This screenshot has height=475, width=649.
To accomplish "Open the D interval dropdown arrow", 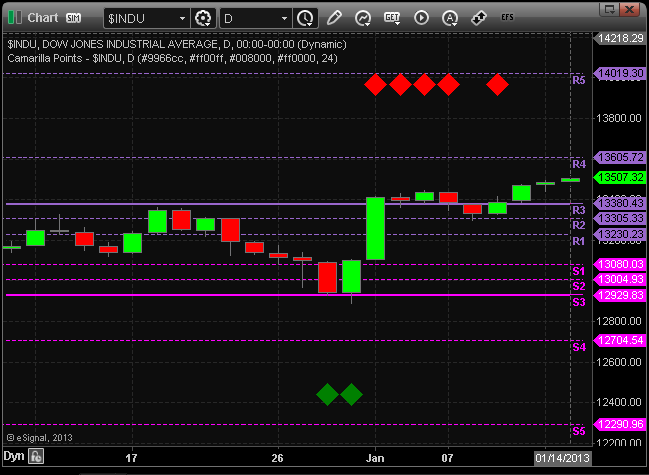I will click(x=284, y=19).
